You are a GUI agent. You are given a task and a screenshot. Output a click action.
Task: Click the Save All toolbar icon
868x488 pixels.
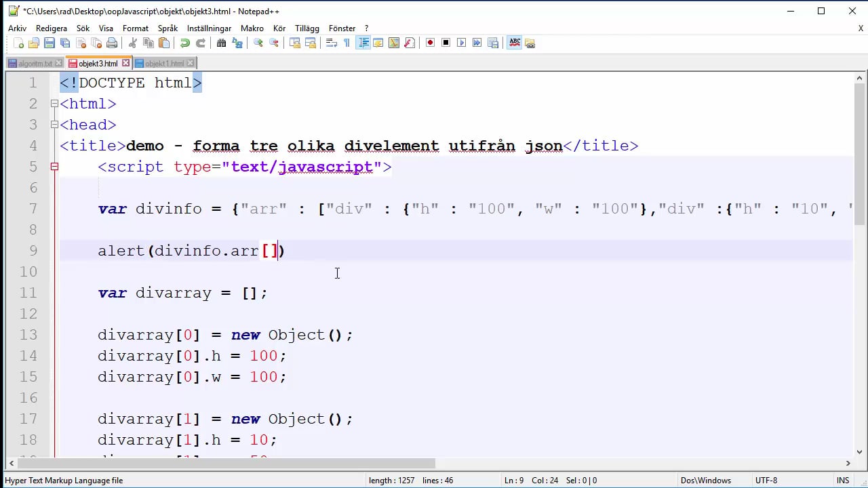[65, 43]
